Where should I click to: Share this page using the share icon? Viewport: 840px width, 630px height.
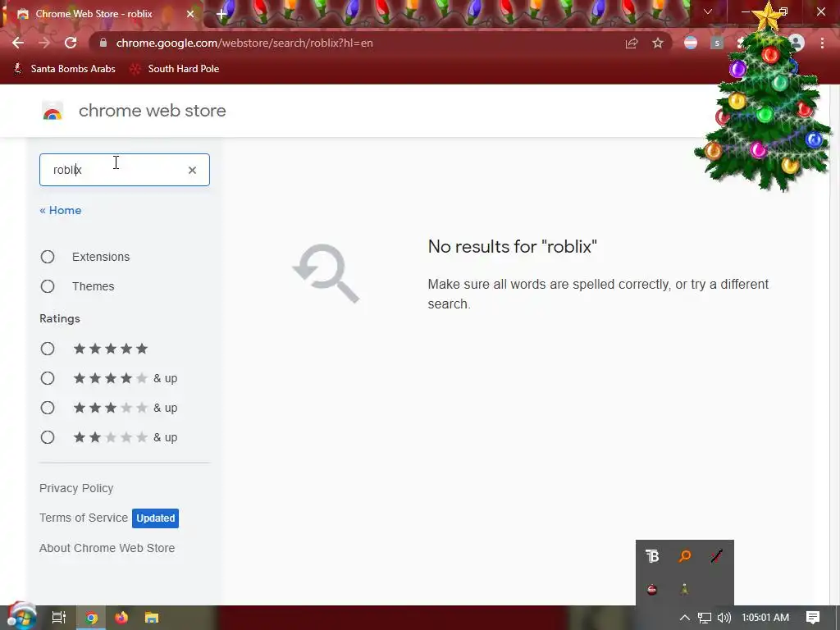632,43
